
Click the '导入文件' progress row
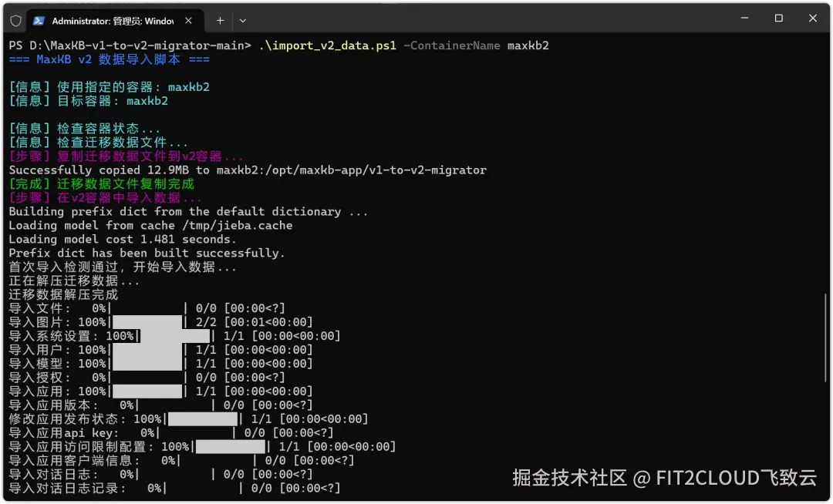[x=147, y=307]
